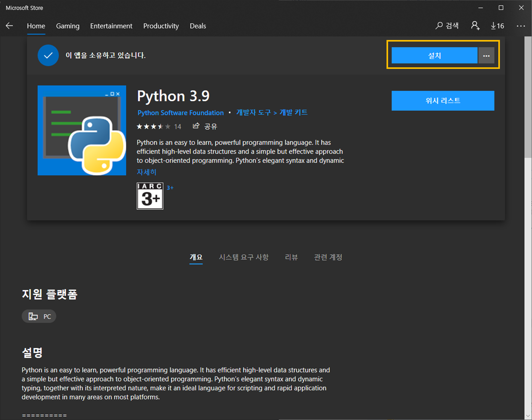Open Python Software Foundation publisher link
Image resolution: width=532 pixels, height=420 pixels.
tap(180, 113)
